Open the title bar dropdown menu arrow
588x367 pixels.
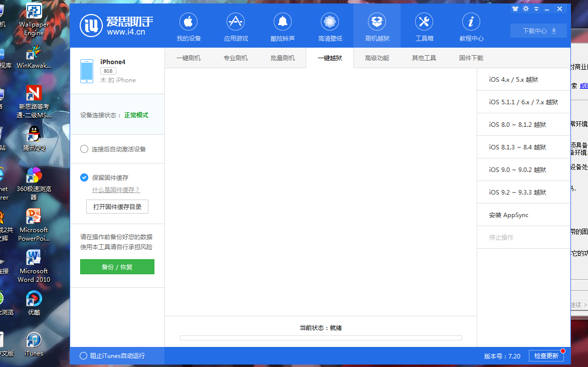coord(536,9)
